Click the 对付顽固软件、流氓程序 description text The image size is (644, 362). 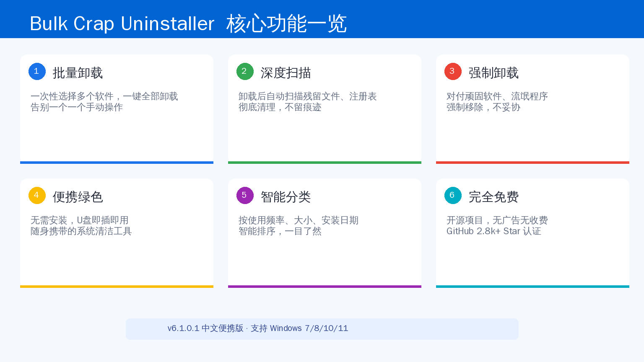coord(497,96)
